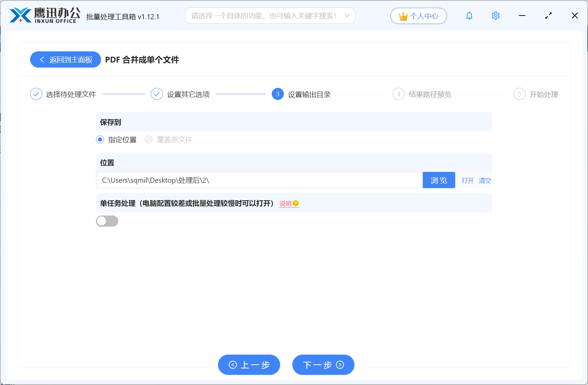Click the notification bell icon

point(469,16)
